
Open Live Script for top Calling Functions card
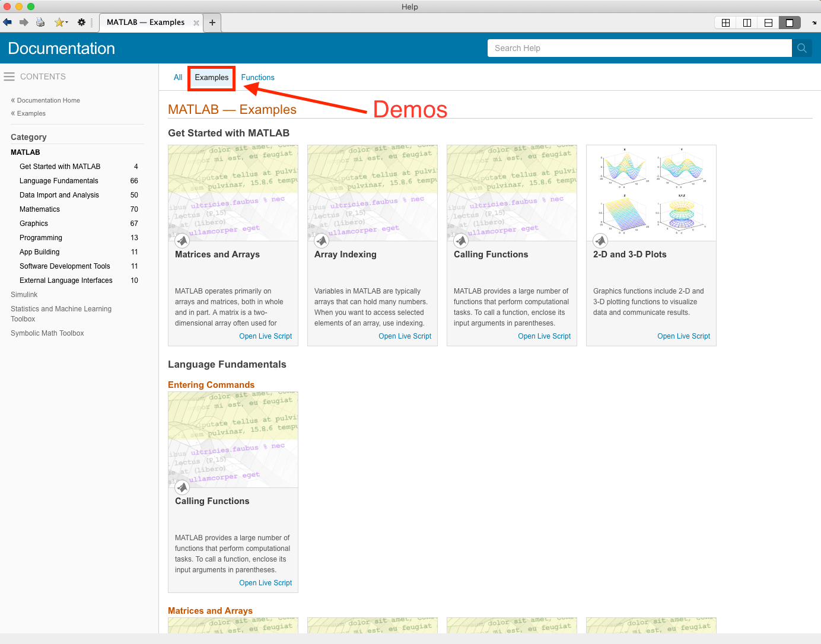click(x=545, y=336)
